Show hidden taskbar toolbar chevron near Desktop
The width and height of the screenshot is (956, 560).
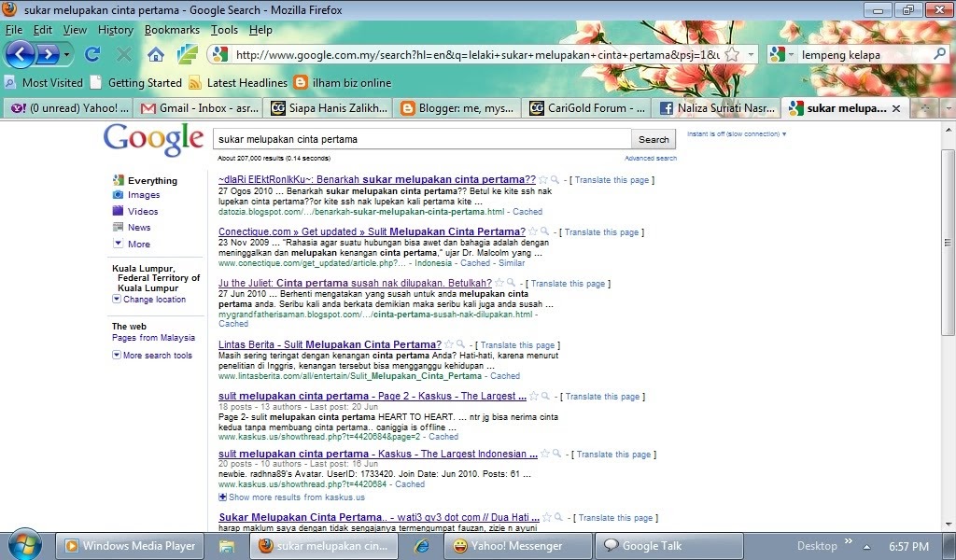coord(848,541)
